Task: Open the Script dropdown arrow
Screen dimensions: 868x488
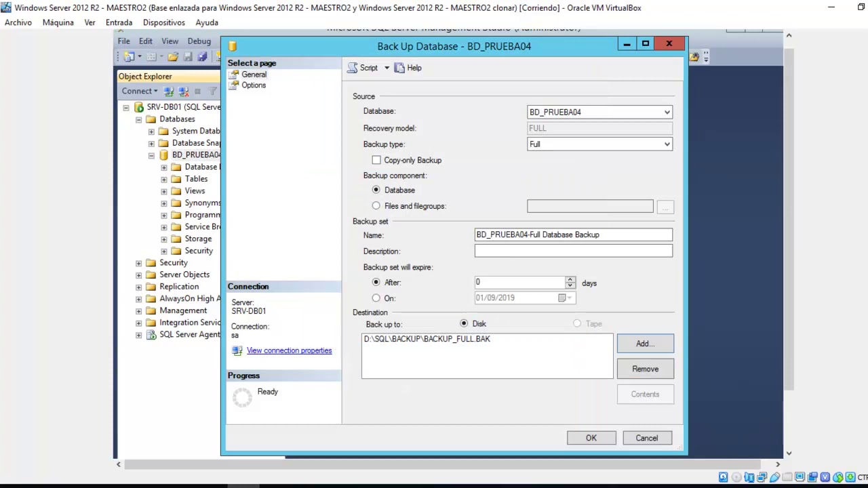Action: 387,68
